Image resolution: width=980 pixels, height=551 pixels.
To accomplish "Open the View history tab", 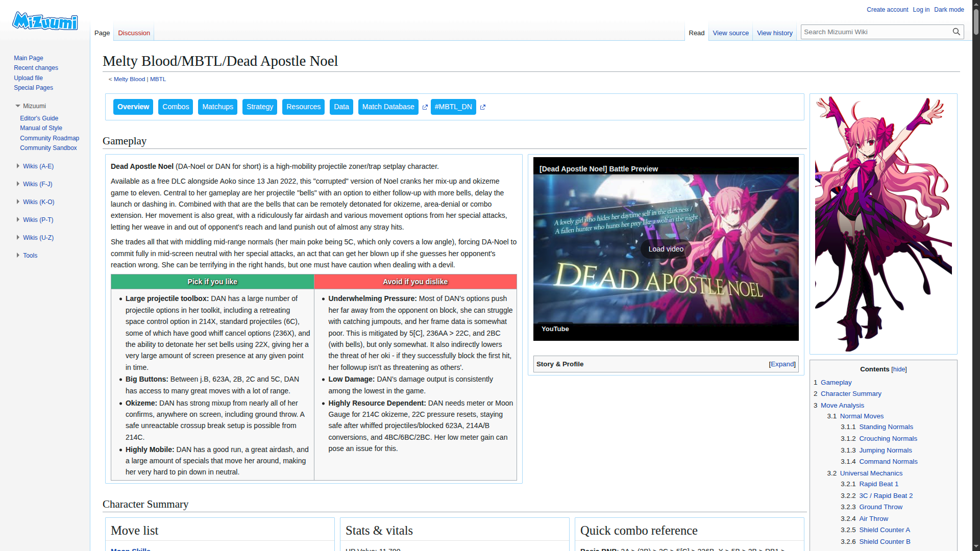I will 774,33.
